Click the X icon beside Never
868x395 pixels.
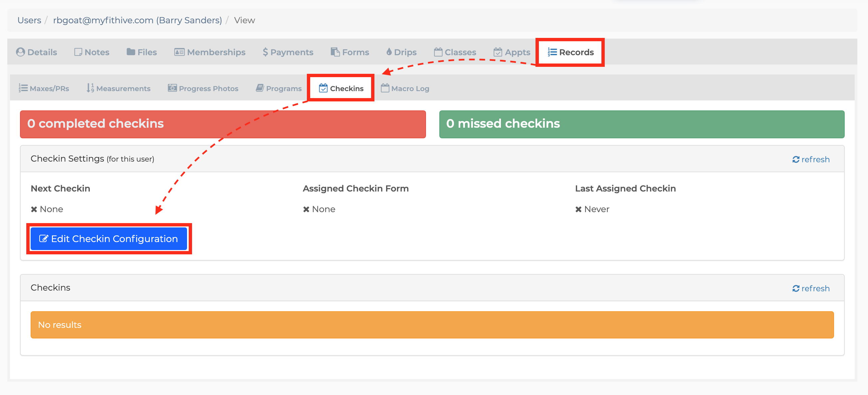click(578, 209)
